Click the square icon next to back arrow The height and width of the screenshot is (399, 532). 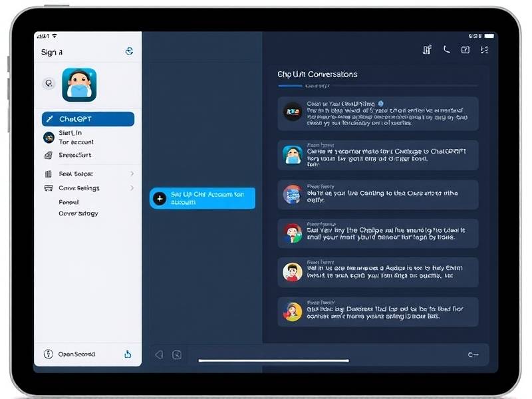tap(177, 355)
